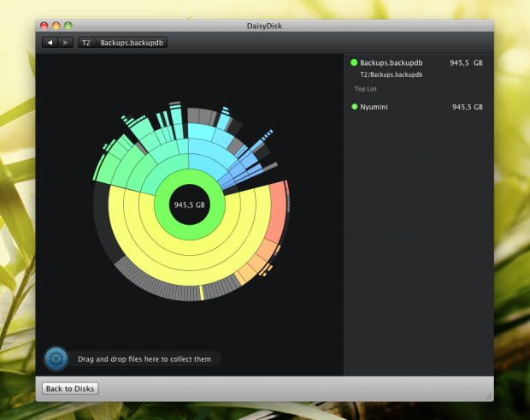Screen dimensions: 530x420
Task: Click the light cyan segment atop the chart
Action: click(x=201, y=132)
